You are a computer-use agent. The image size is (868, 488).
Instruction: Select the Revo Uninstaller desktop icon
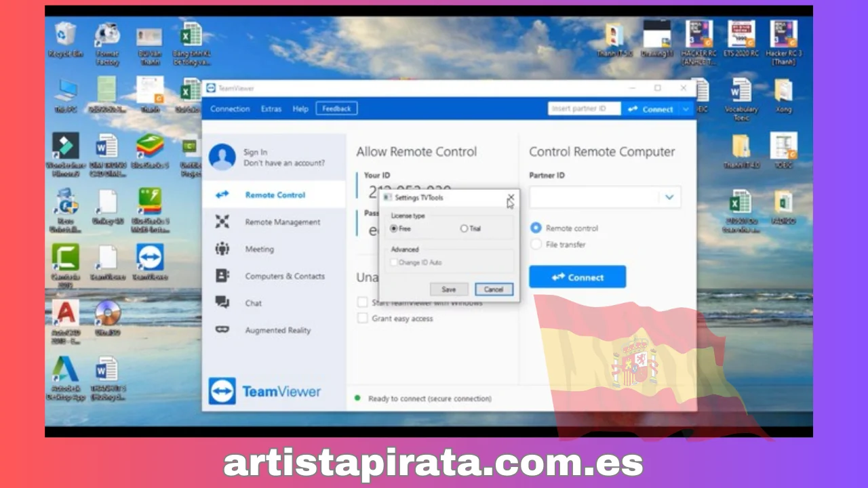click(x=66, y=210)
